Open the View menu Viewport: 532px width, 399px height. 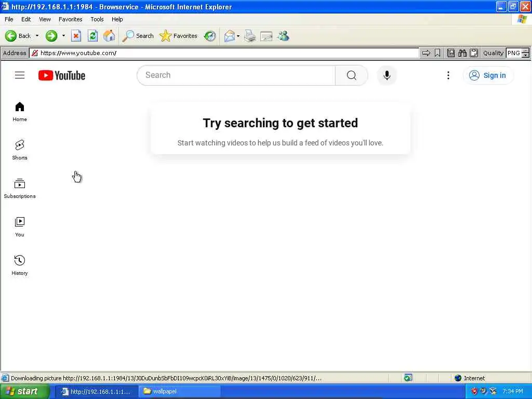[45, 19]
